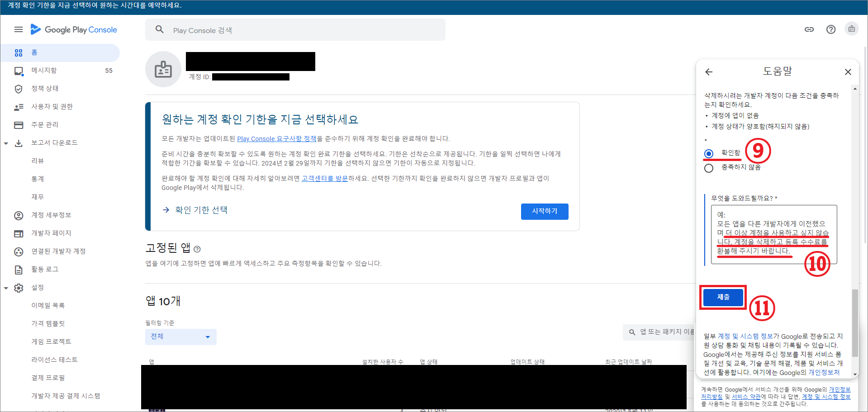Select the 확인함 radio button
Viewport: 868px width, 412px height.
tap(709, 154)
